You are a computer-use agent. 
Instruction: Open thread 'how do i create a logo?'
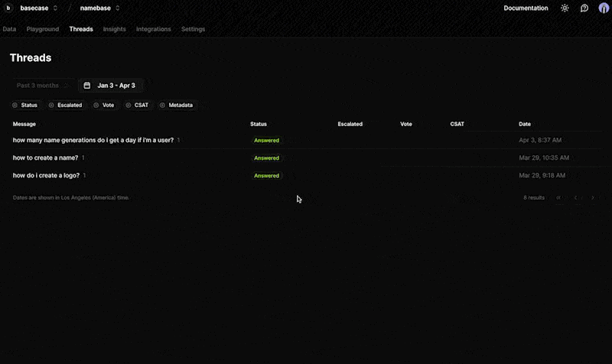(x=46, y=175)
